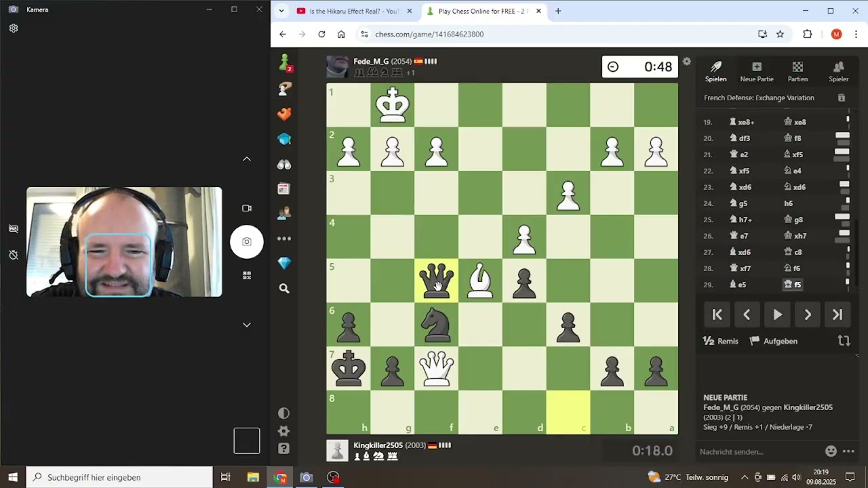Switch to the Spieler tab
The height and width of the screenshot is (488, 868).
[839, 71]
